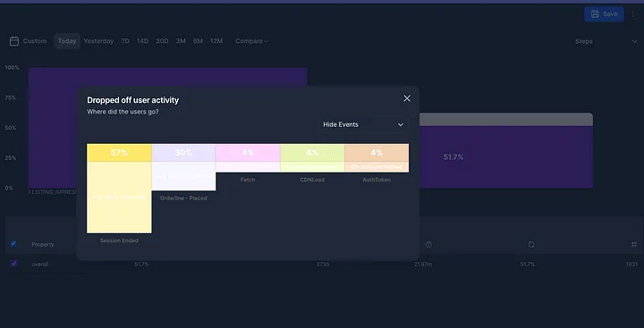Click the hash count column icon

(x=634, y=244)
